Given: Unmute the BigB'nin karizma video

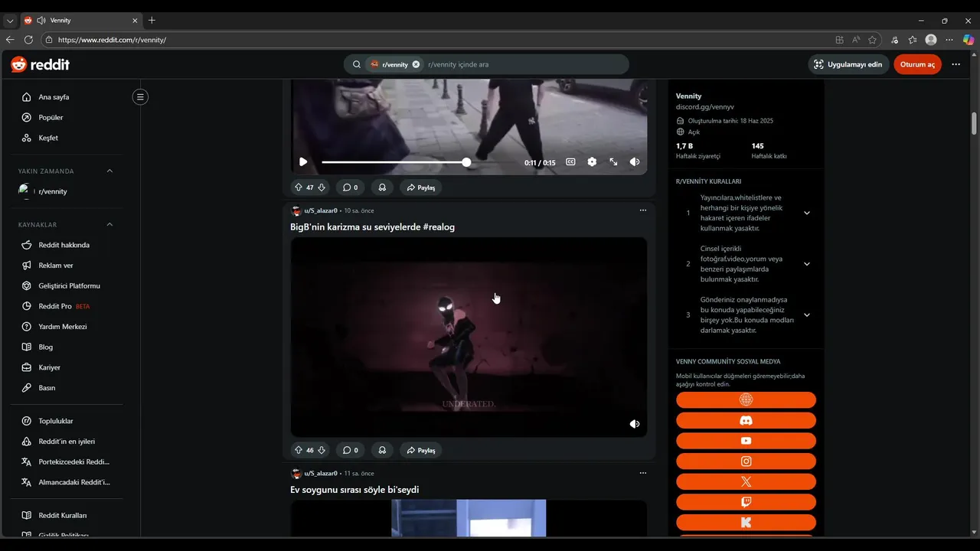Looking at the screenshot, I should (x=635, y=424).
